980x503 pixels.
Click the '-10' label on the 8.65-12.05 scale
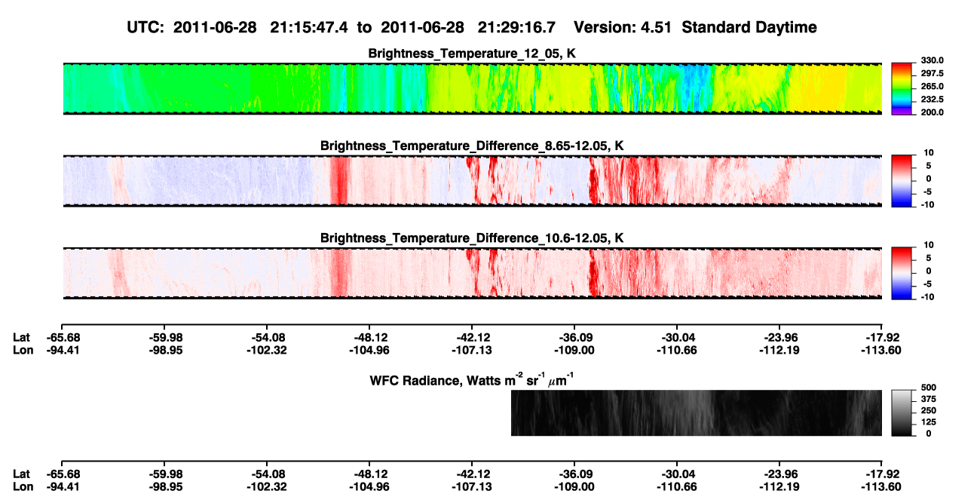point(928,204)
